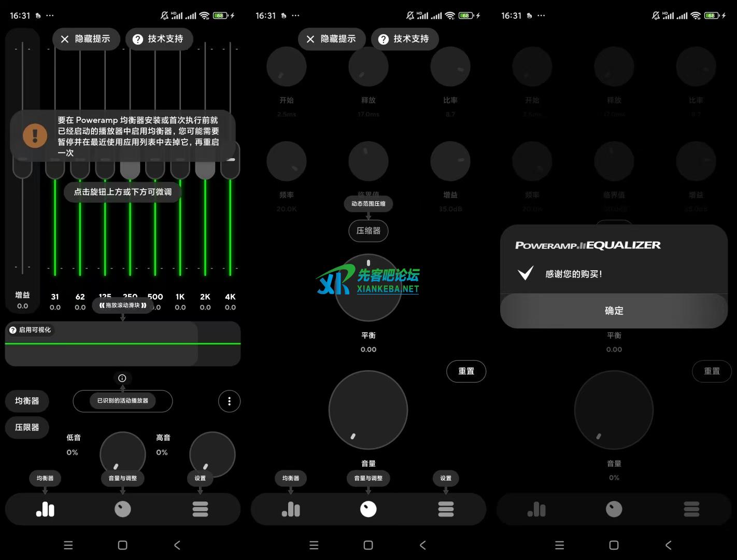Tap the three-dot more options button
Screen dimensions: 737x560
(229, 401)
